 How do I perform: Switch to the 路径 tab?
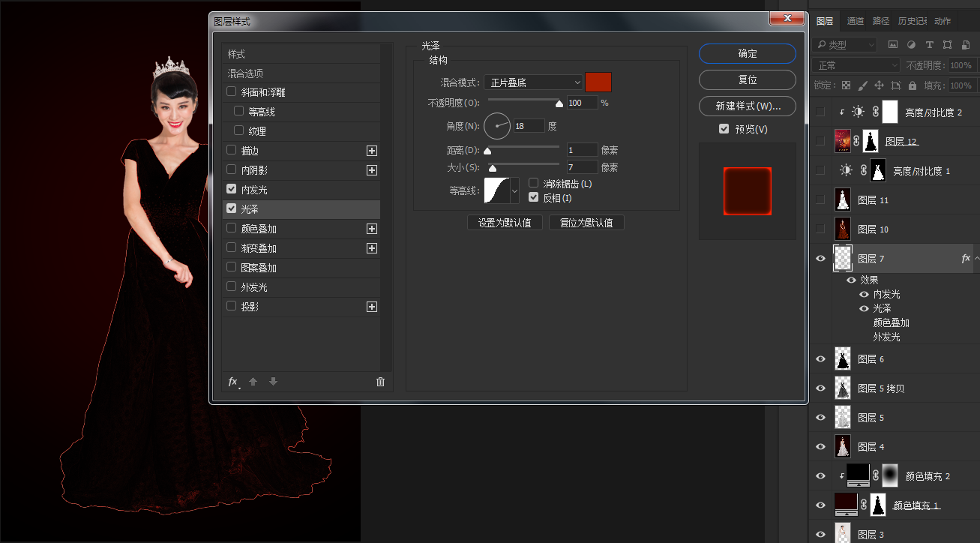coord(881,21)
